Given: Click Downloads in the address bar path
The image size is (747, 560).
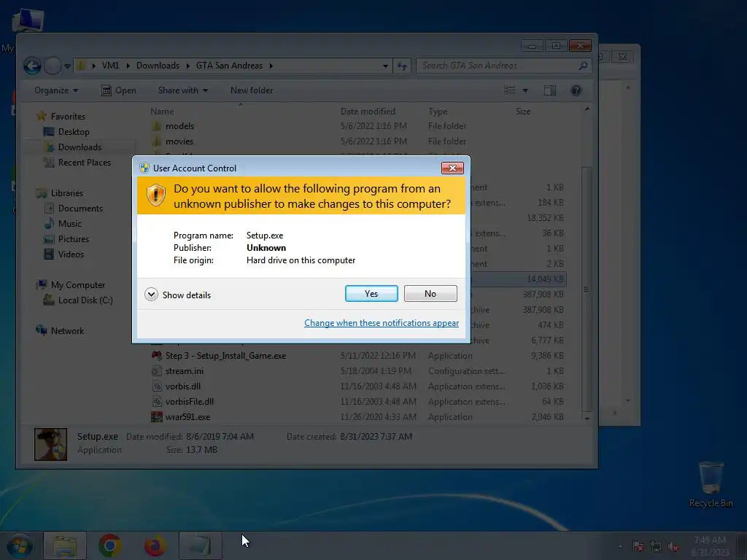Looking at the screenshot, I should click(x=158, y=66).
